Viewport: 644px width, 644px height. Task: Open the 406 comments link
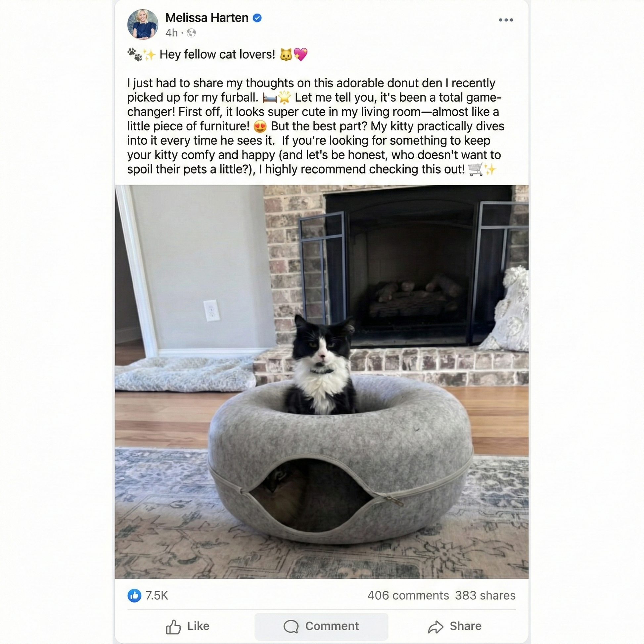tap(408, 595)
